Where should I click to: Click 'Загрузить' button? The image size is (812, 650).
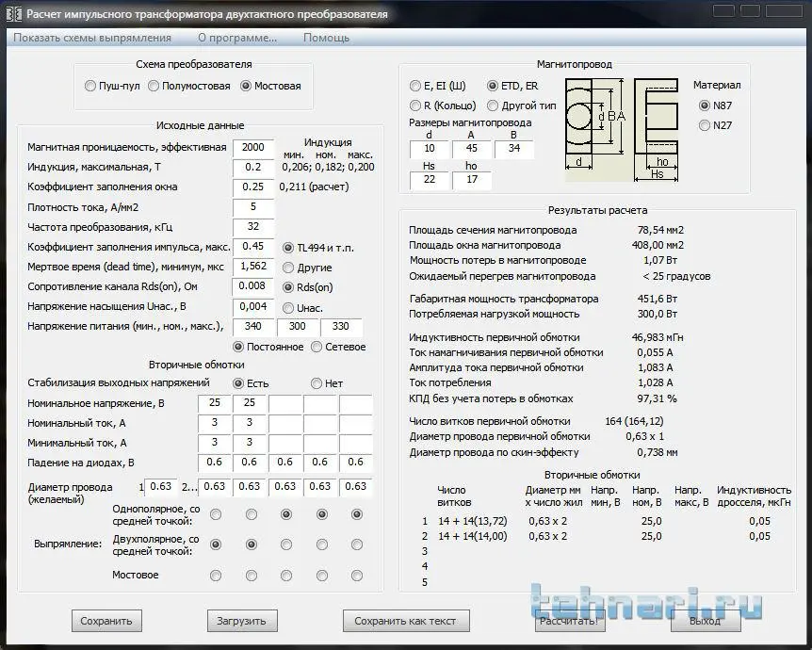coord(242,621)
